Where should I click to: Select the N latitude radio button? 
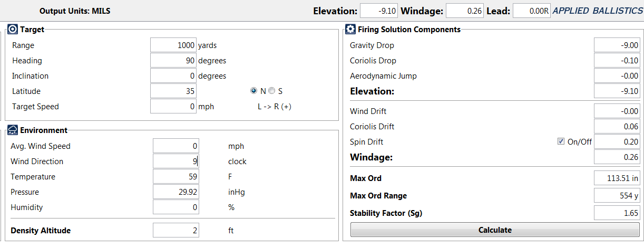click(x=254, y=91)
